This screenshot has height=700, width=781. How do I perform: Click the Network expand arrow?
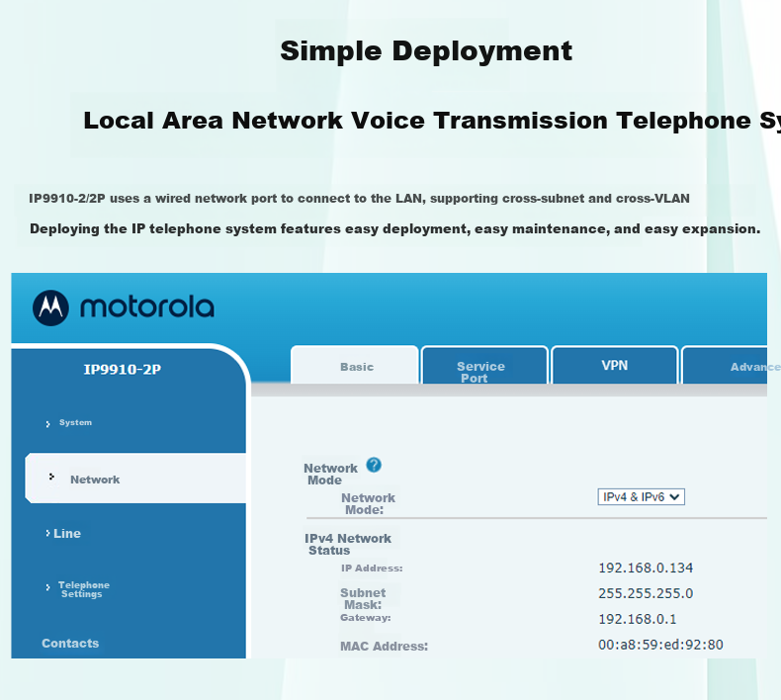point(51,477)
